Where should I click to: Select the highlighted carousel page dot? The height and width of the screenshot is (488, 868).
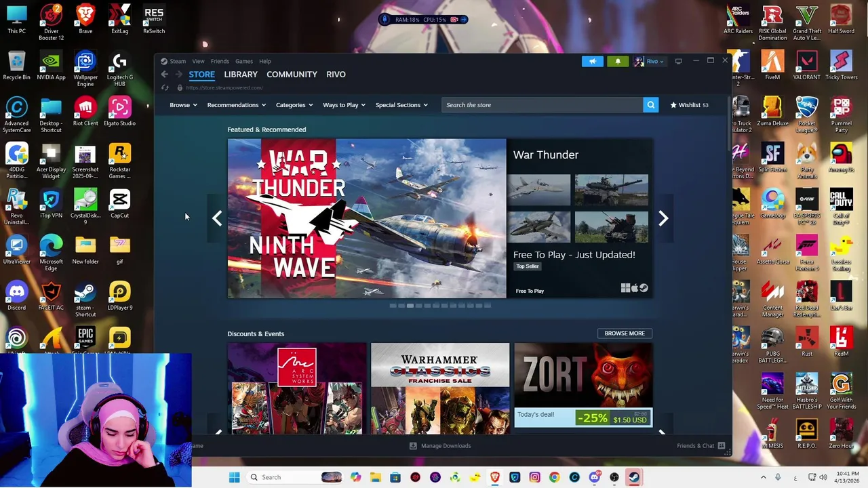[410, 306]
